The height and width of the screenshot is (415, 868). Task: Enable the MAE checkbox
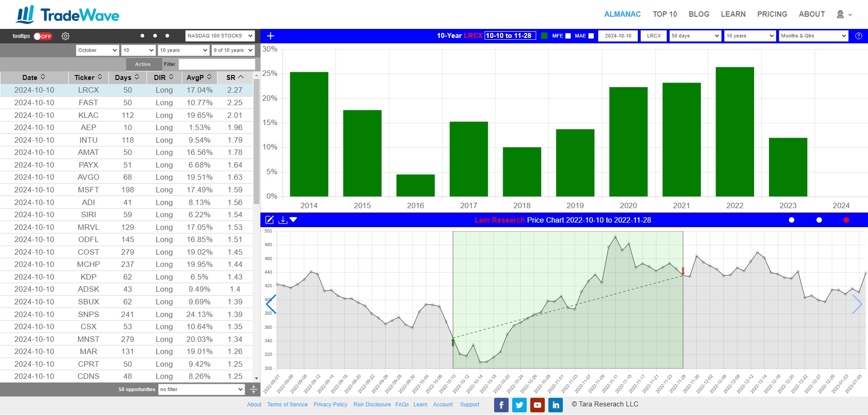coord(591,36)
